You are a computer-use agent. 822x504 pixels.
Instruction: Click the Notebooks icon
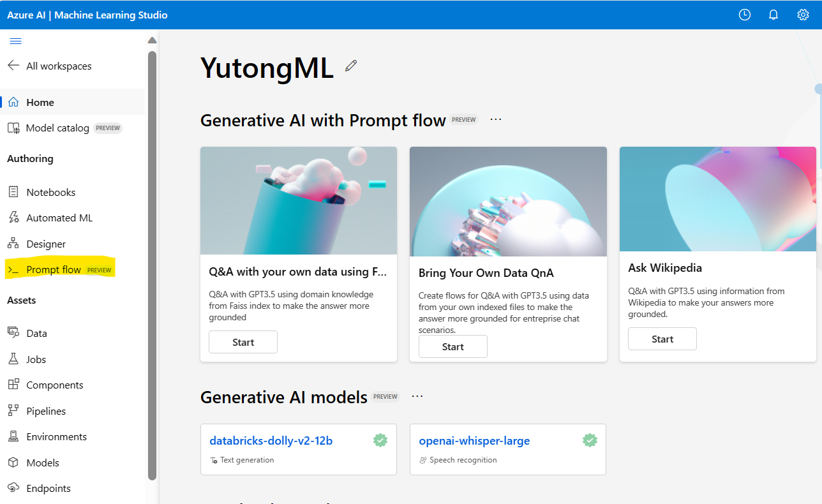point(13,192)
